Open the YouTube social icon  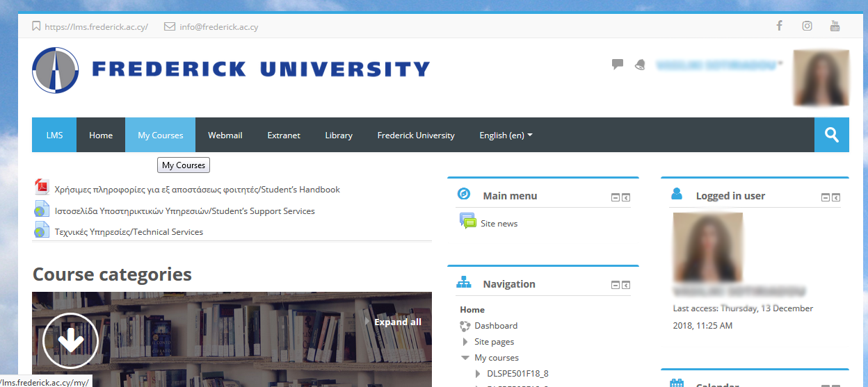click(x=835, y=26)
